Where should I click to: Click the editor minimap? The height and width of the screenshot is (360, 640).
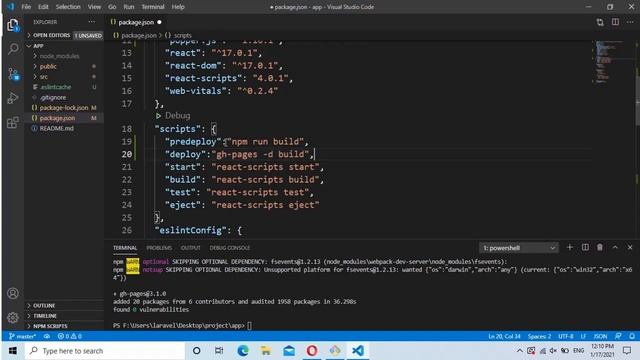coord(610,61)
